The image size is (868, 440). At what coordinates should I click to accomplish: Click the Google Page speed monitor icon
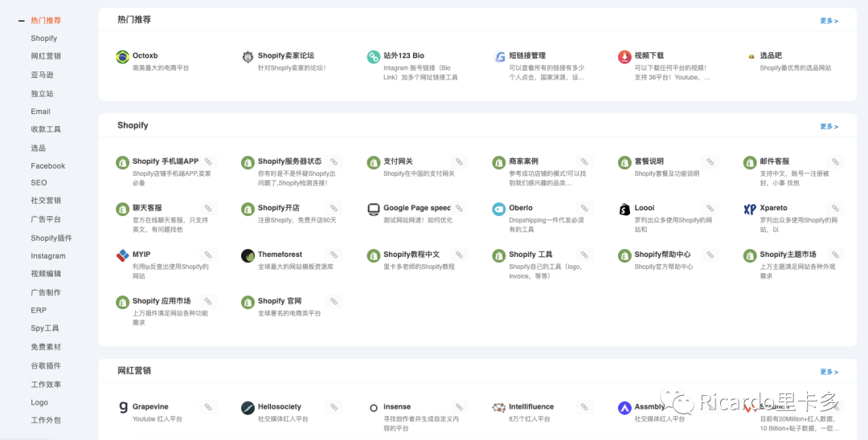tap(374, 210)
